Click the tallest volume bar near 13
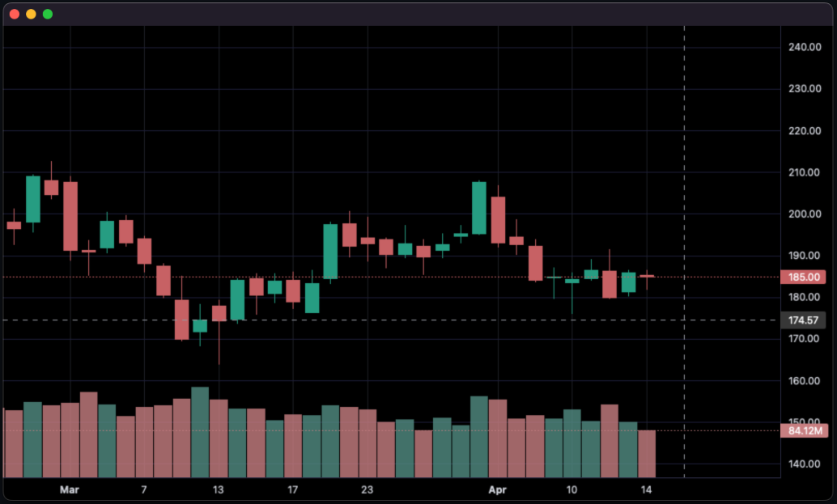Screen dimensions: 837x504 tap(200, 432)
